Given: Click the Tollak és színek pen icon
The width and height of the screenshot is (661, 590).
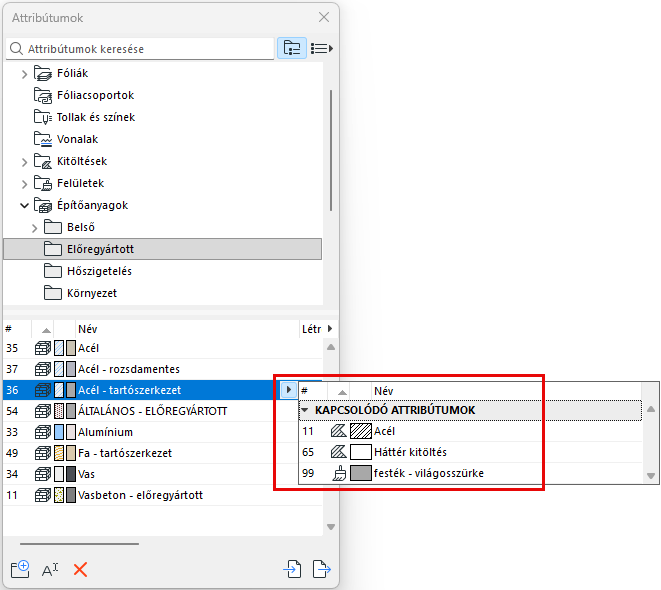Looking at the screenshot, I should coord(43,117).
